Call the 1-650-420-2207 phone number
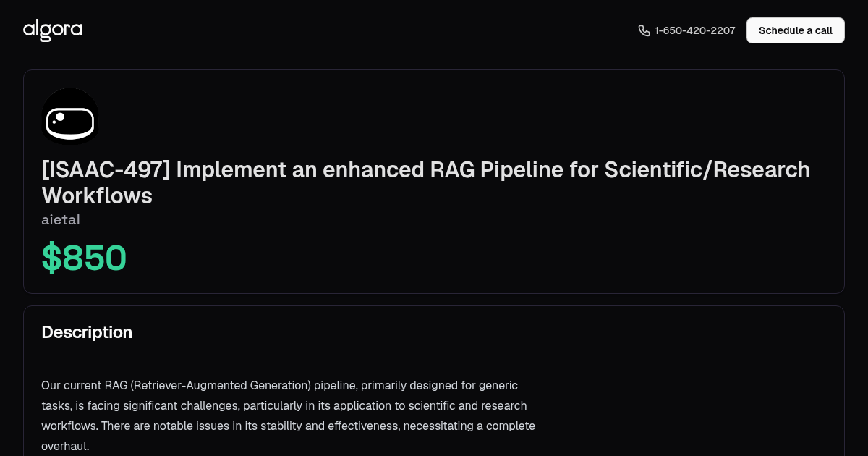This screenshot has width=868, height=456. coord(694,30)
